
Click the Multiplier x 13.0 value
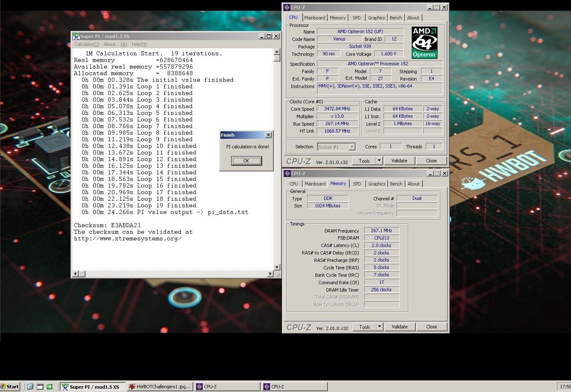click(337, 116)
